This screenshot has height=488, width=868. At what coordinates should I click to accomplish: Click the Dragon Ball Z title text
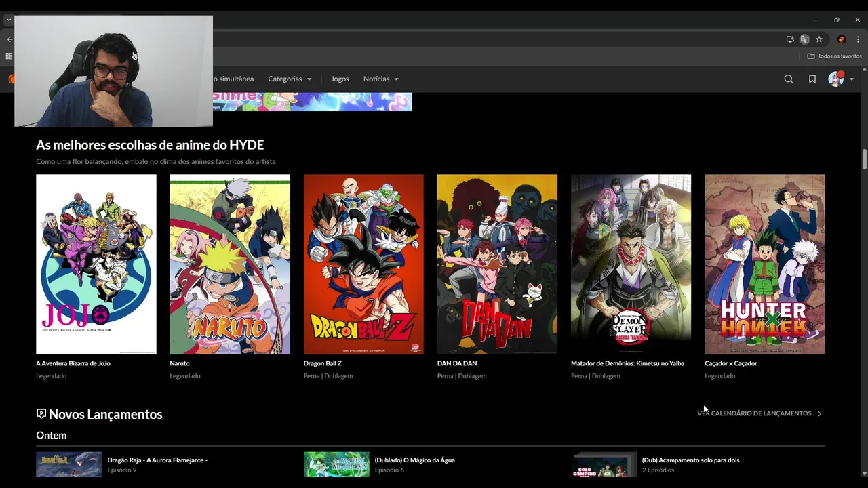pyautogui.click(x=323, y=363)
